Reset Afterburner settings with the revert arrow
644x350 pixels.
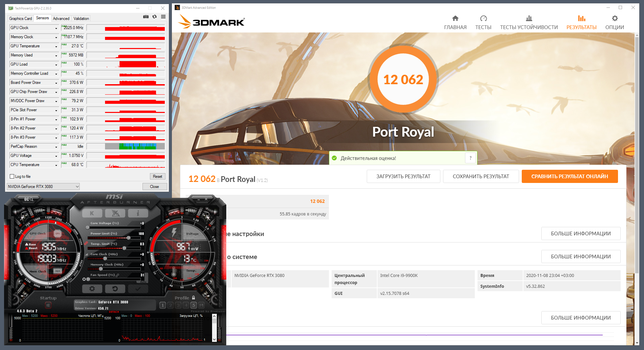115,289
